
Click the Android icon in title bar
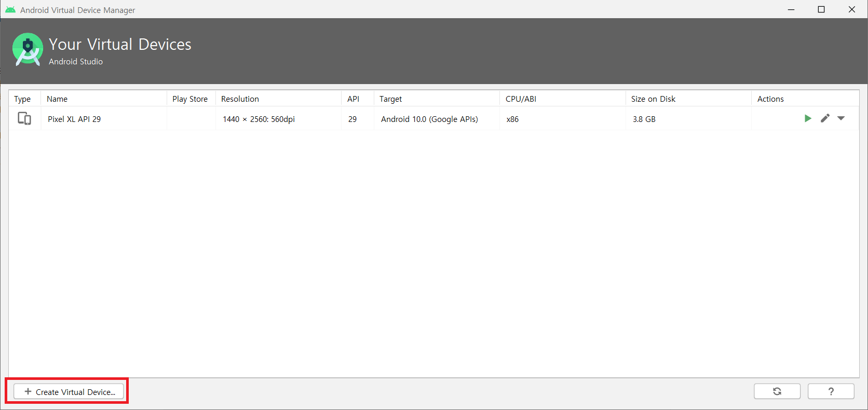click(10, 9)
